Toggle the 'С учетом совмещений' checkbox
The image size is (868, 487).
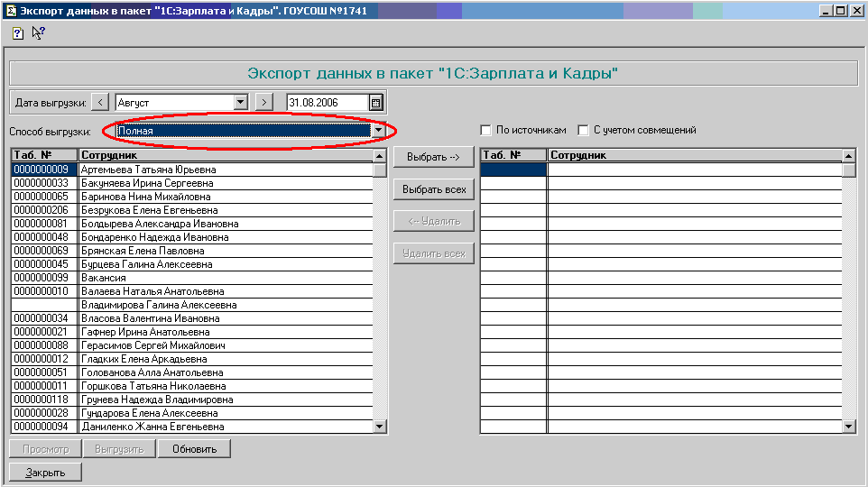point(583,130)
